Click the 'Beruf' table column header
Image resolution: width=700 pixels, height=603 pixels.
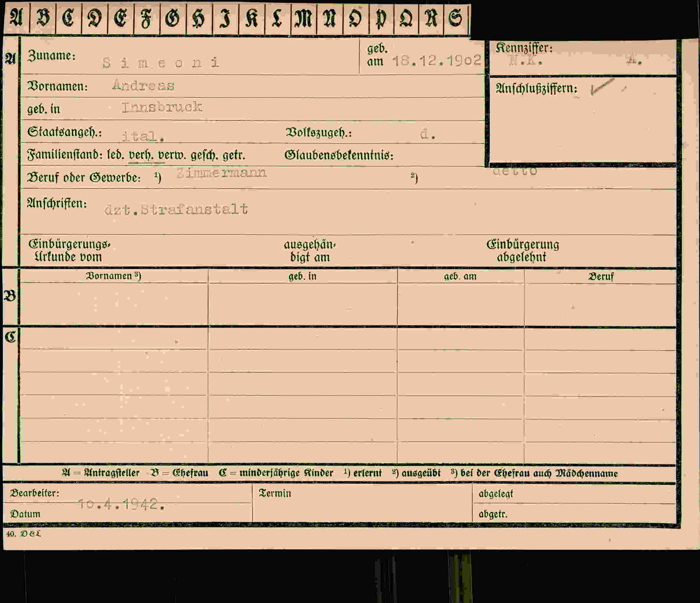[601, 277]
